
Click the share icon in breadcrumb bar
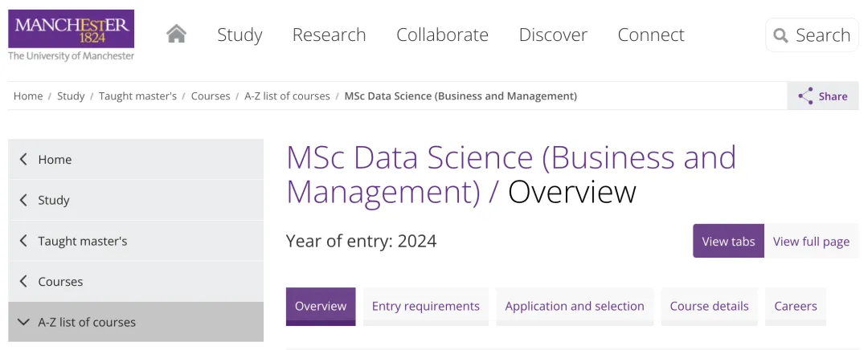(805, 96)
